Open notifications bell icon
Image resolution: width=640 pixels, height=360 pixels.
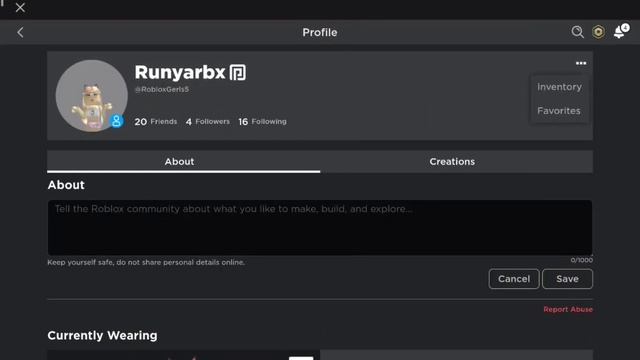coord(620,31)
